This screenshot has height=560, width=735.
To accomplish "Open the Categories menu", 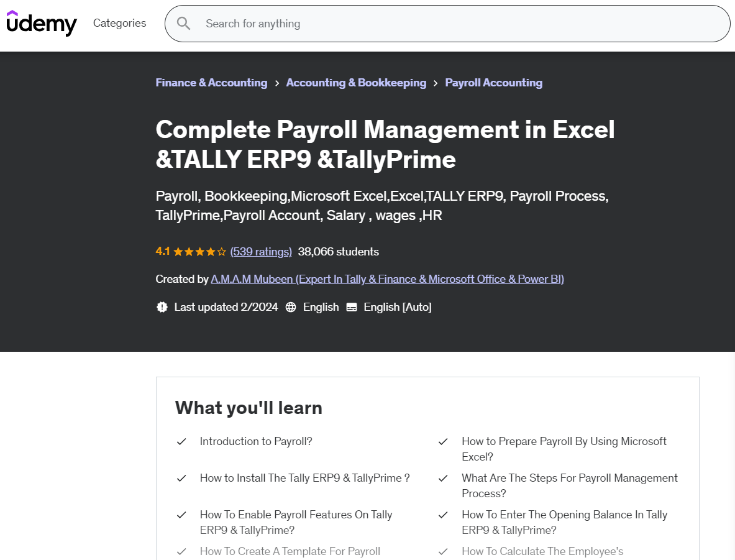I will point(119,23).
